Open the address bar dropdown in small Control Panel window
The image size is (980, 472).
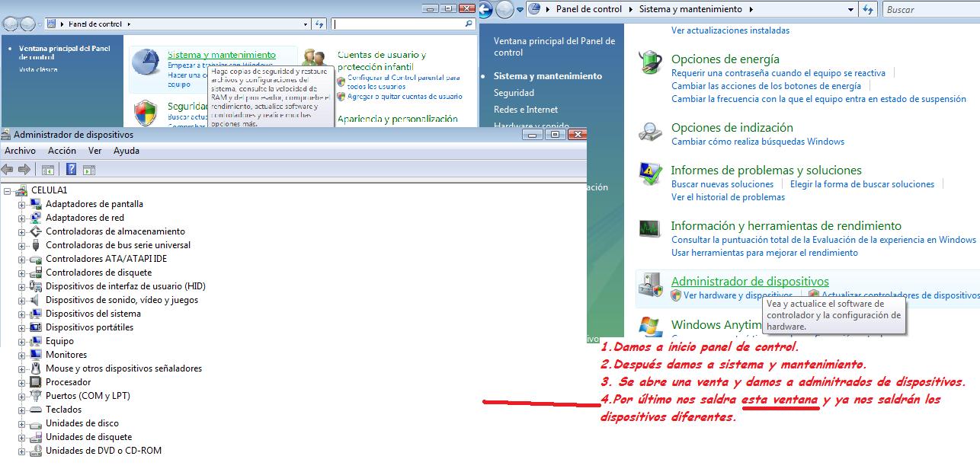[306, 24]
